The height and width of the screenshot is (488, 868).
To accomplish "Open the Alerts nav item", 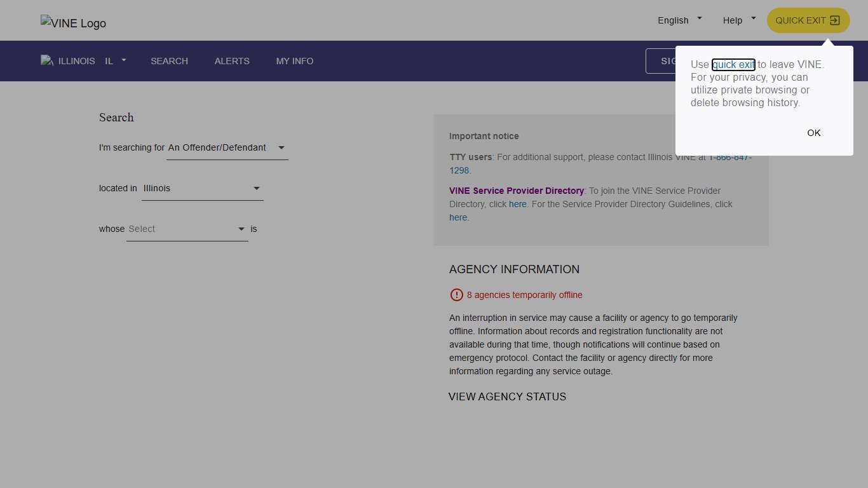I will coord(232,61).
